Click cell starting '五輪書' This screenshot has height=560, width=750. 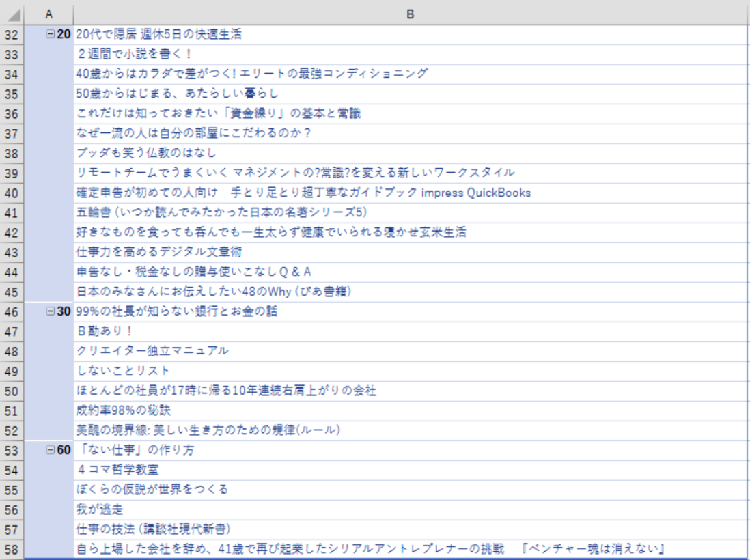pos(410,213)
